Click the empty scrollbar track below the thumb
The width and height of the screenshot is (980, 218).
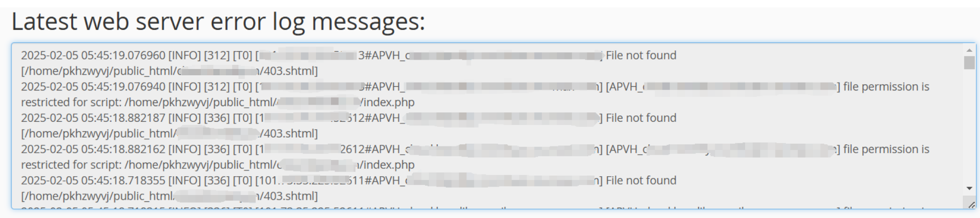coord(969,127)
